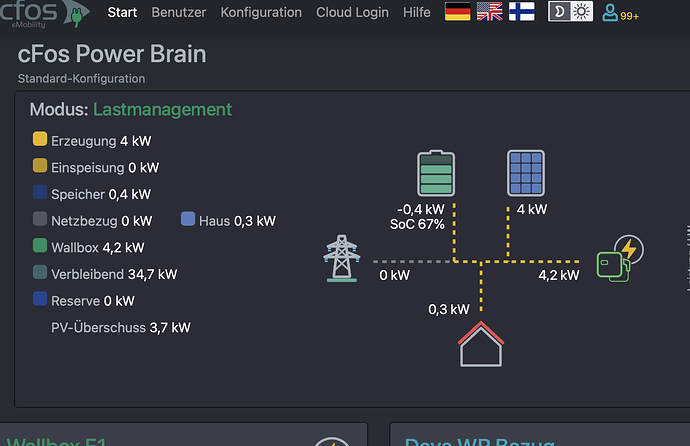Click the 'Erzeugung 4 kW' text
690x446 pixels.
coord(101,141)
